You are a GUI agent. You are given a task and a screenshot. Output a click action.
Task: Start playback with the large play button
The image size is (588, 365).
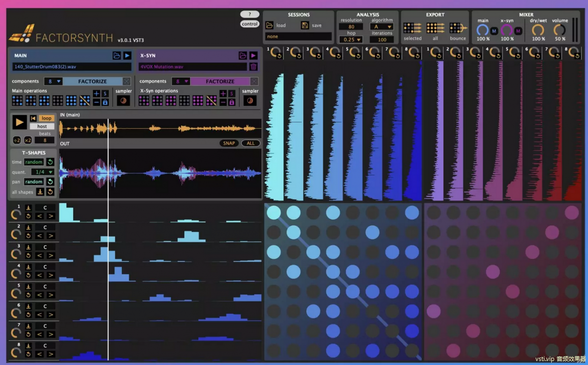click(20, 122)
